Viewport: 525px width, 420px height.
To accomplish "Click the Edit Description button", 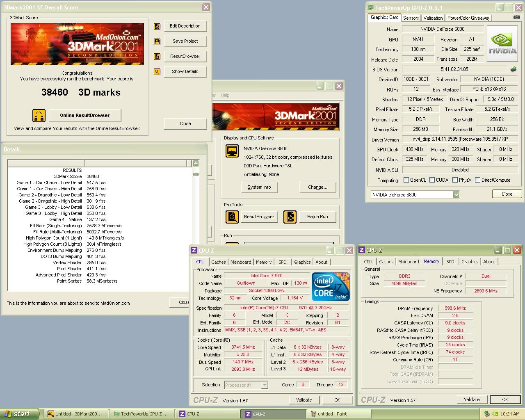I will click(x=185, y=26).
